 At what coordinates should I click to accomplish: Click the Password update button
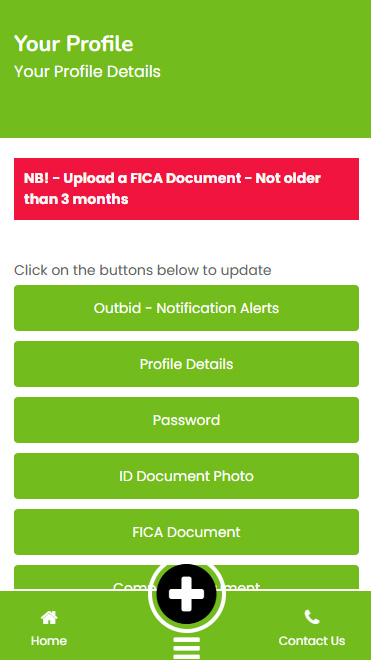186,420
